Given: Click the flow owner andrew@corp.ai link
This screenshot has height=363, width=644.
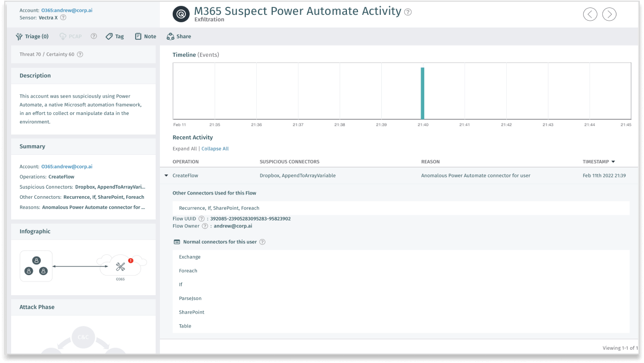Looking at the screenshot, I should pyautogui.click(x=234, y=226).
